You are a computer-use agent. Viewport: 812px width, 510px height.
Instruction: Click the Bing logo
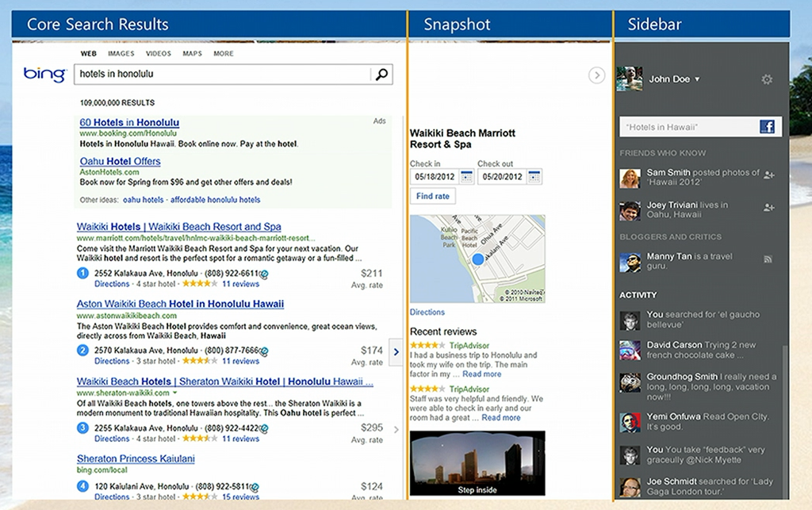pos(45,74)
